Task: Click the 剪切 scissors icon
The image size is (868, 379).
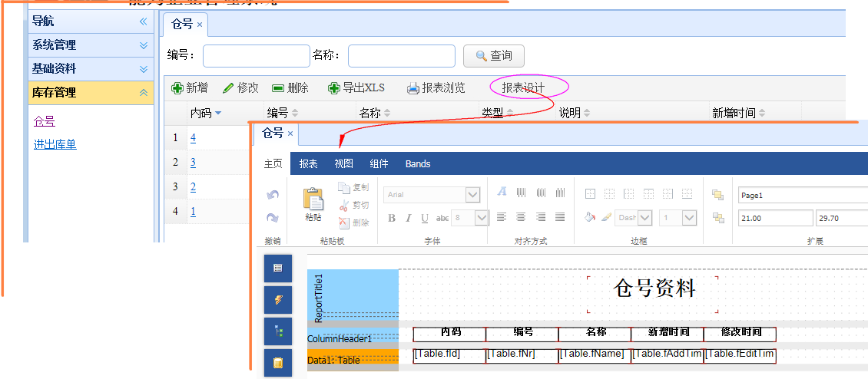Action: [344, 206]
